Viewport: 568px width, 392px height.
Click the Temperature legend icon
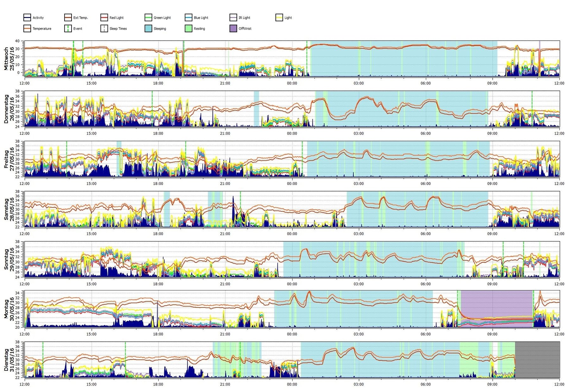27,28
